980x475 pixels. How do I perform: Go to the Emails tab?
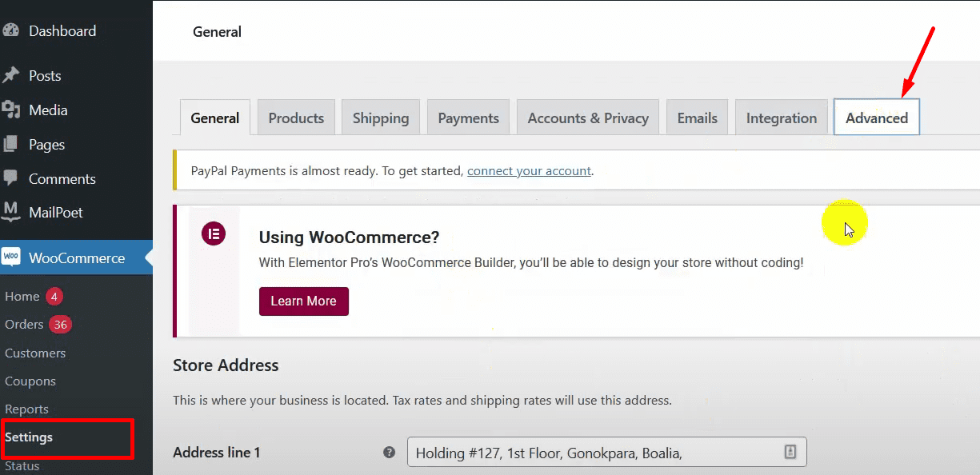pyautogui.click(x=697, y=118)
